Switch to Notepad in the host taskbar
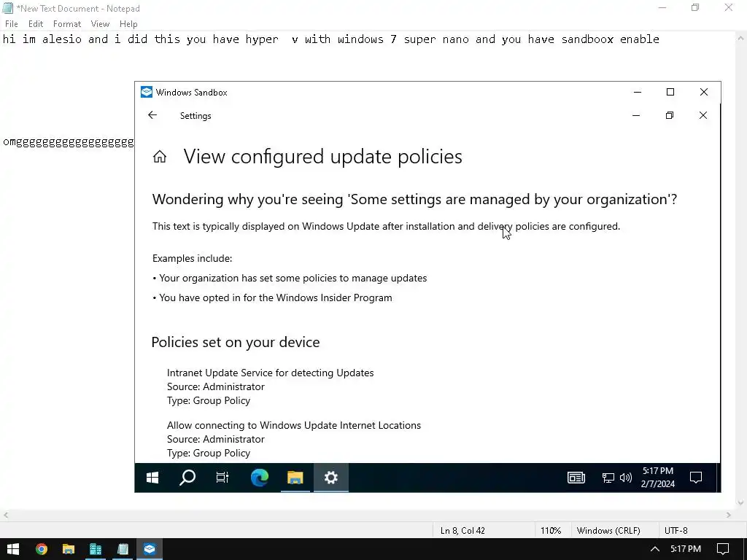Screen dimensions: 747x560 pyautogui.click(x=123, y=549)
